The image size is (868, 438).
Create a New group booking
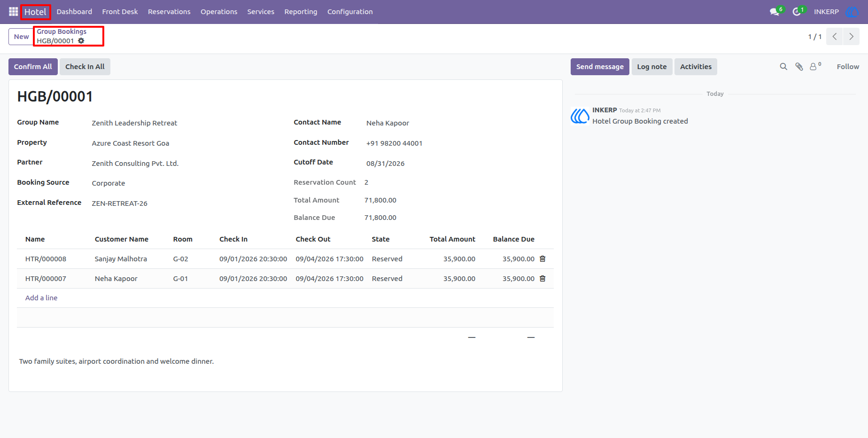tap(21, 37)
